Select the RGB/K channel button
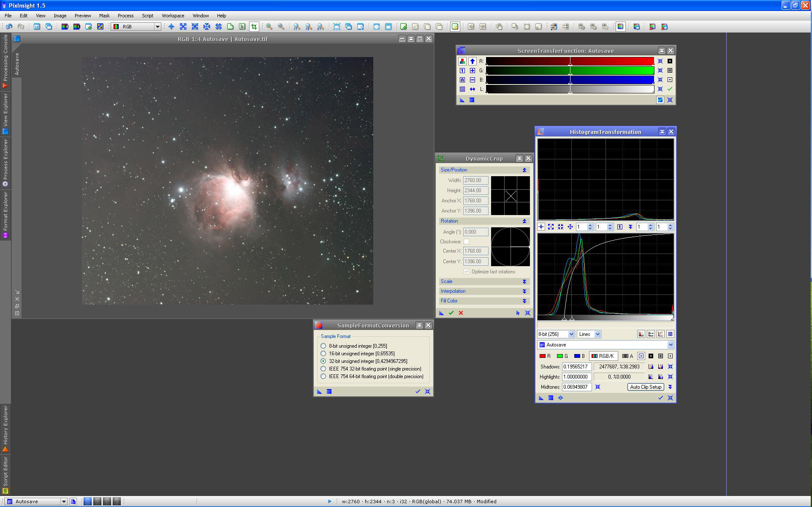 pos(603,356)
